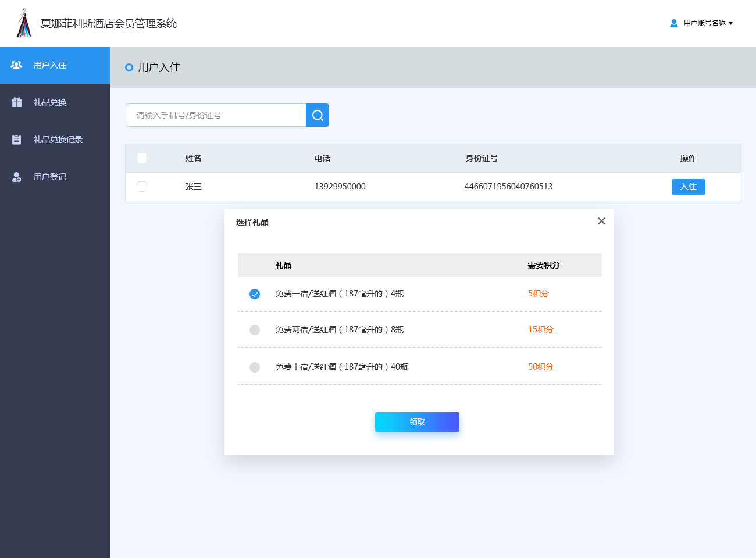
Task: Select the 免费两宿 8瓶 gift radio
Action: [x=255, y=330]
